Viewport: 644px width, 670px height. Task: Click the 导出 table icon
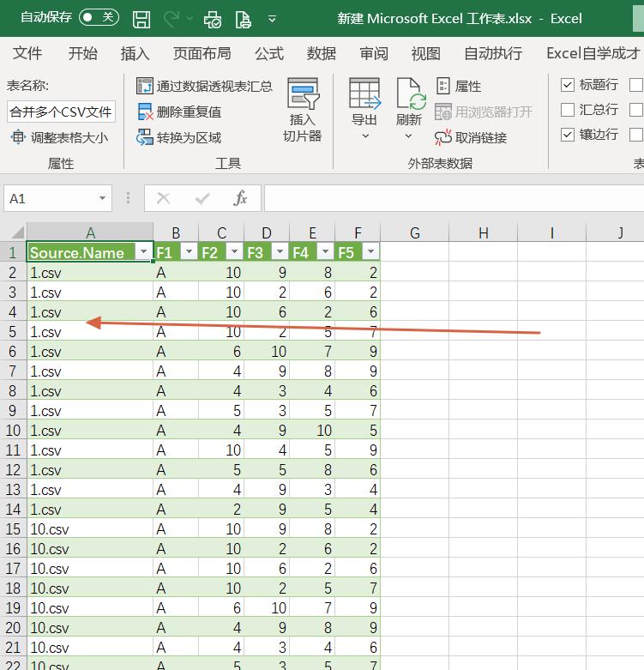click(364, 94)
